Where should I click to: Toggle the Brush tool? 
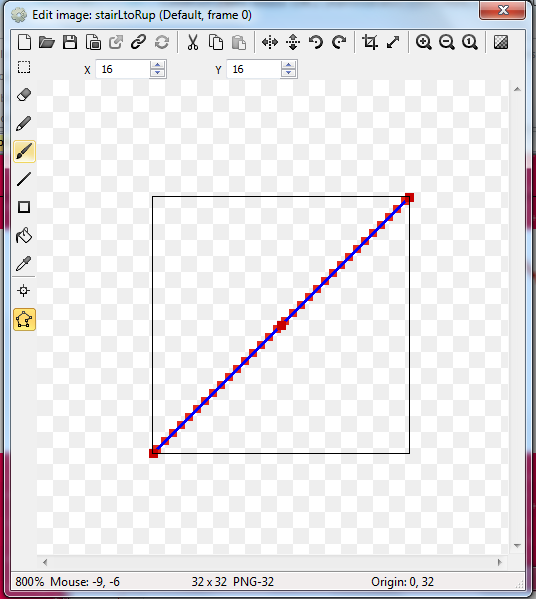point(24,151)
